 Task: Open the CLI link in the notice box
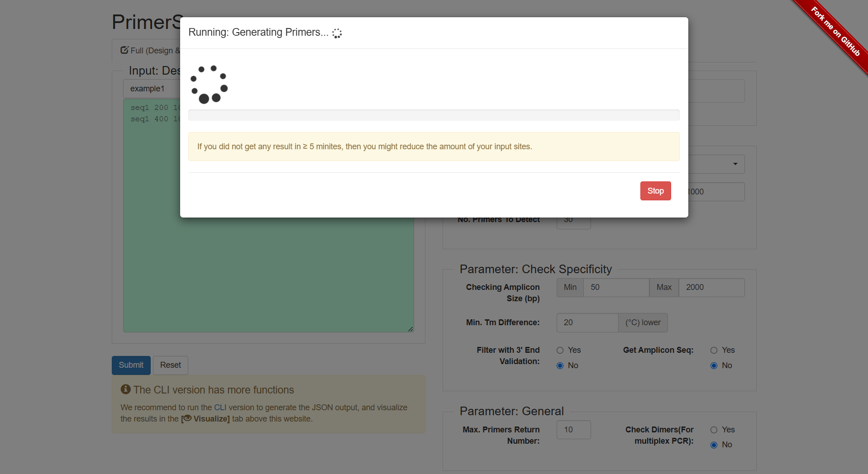click(220, 408)
